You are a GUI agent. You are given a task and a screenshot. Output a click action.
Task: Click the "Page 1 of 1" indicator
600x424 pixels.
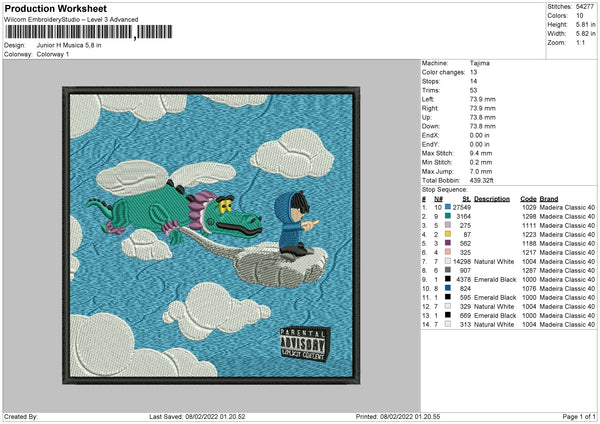[579, 416]
